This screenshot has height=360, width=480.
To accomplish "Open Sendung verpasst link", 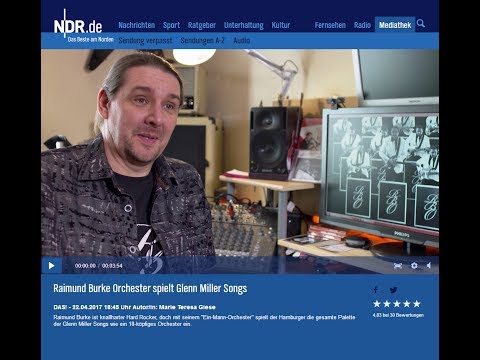I will tap(146, 41).
